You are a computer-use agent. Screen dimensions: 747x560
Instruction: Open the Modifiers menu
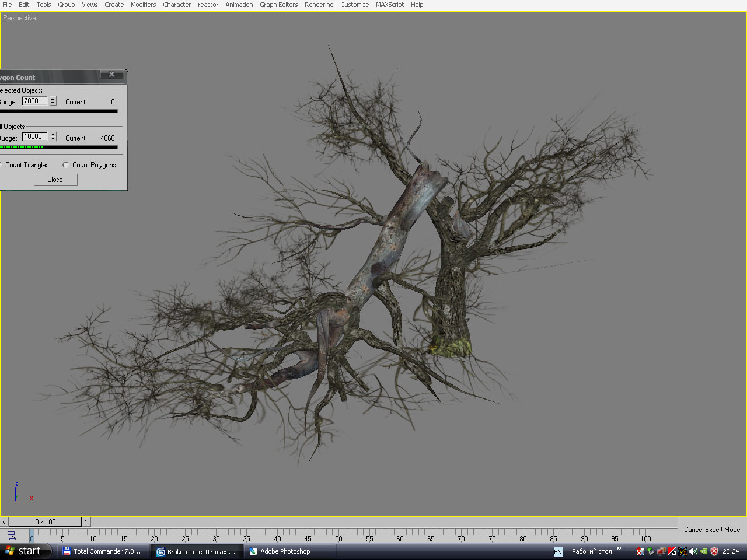point(143,5)
